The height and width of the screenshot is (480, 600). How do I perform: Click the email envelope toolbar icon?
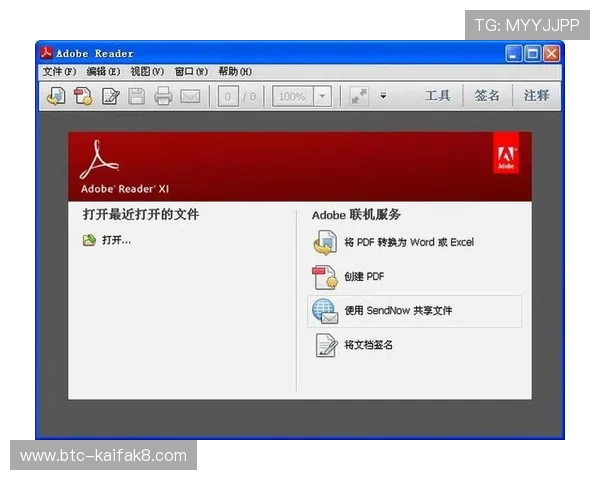(x=190, y=96)
